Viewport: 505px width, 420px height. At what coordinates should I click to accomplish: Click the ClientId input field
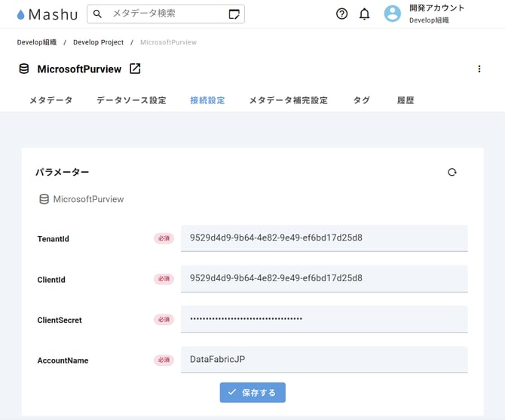tap(324, 278)
